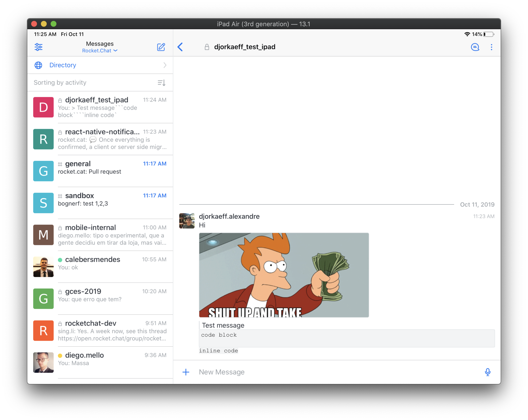Screen dimensions: 528x420
Task: Open the djorkaeff_test_ipad room title
Action: [x=244, y=47]
